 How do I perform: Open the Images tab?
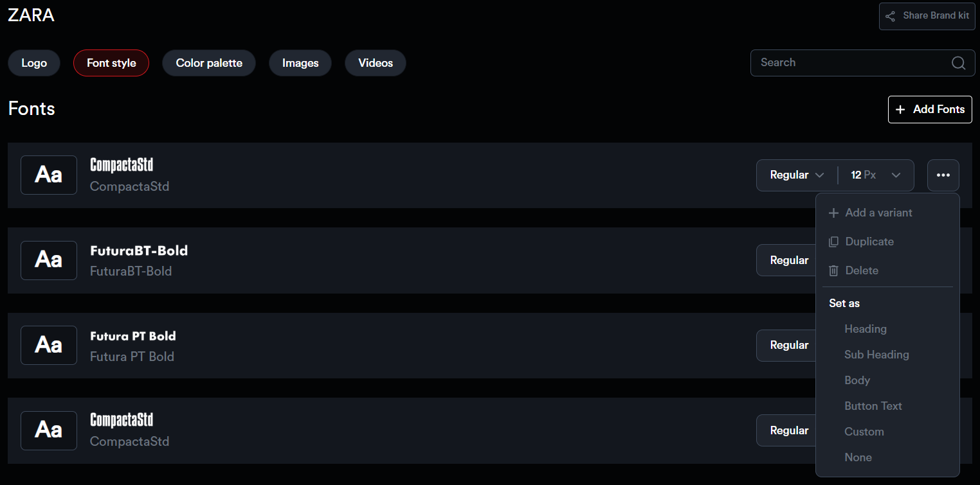tap(300, 63)
